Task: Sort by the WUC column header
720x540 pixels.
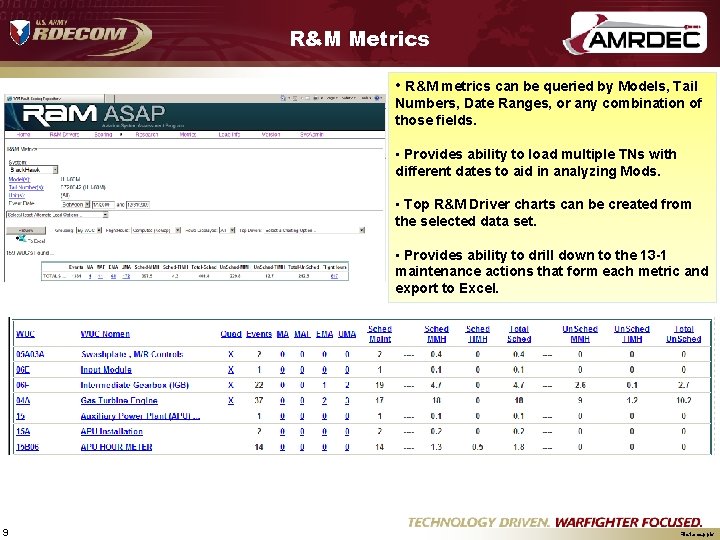Action: click(x=25, y=334)
